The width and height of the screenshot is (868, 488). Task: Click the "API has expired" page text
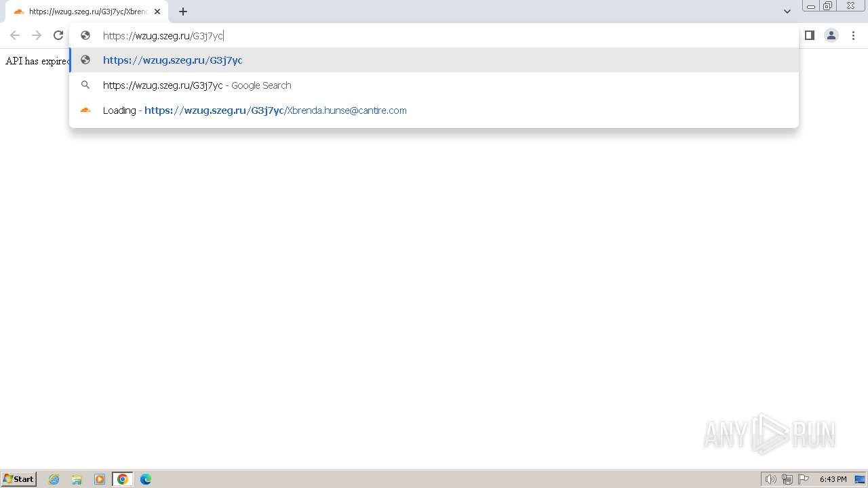37,61
